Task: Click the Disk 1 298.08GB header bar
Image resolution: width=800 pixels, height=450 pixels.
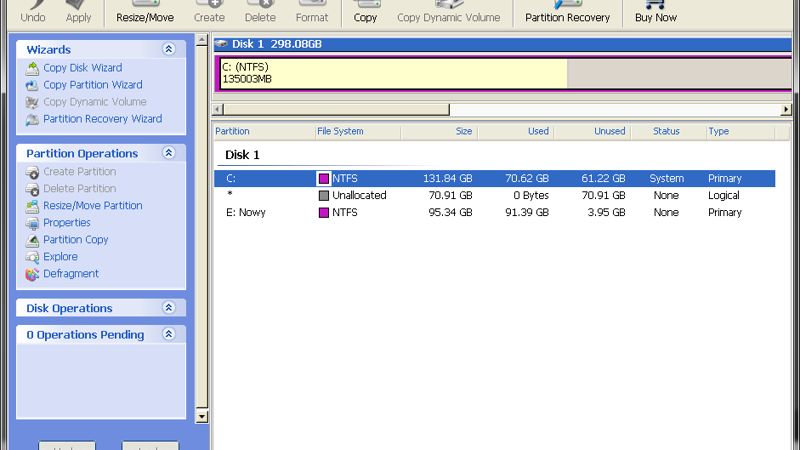Action: 503,44
